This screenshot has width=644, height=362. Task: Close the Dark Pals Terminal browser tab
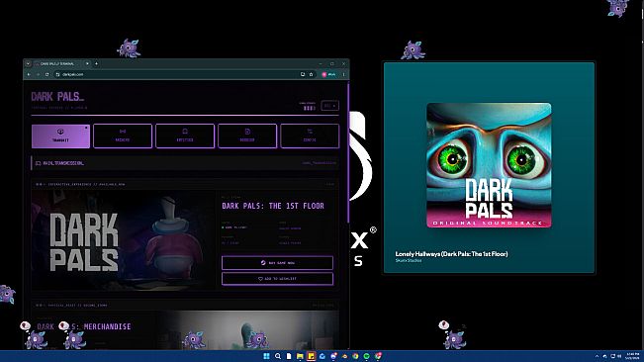(x=87, y=63)
